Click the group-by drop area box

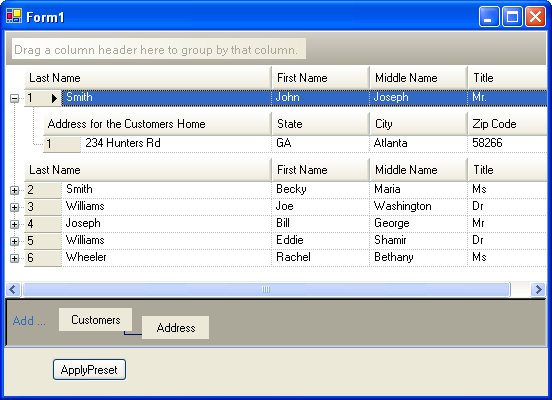[159, 49]
